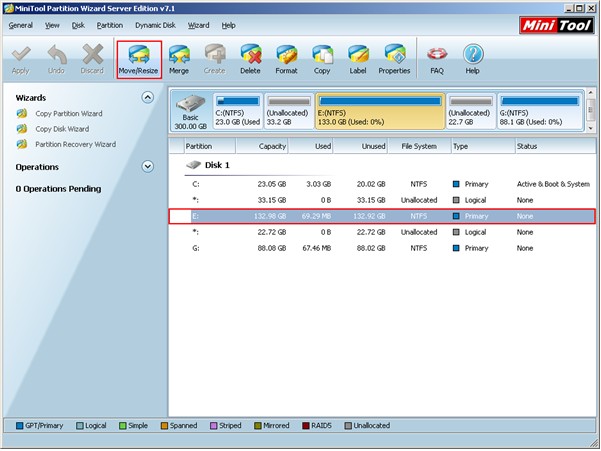Select the 22.72 GB unallocated row
The height and width of the screenshot is (451, 601).
tap(382, 232)
